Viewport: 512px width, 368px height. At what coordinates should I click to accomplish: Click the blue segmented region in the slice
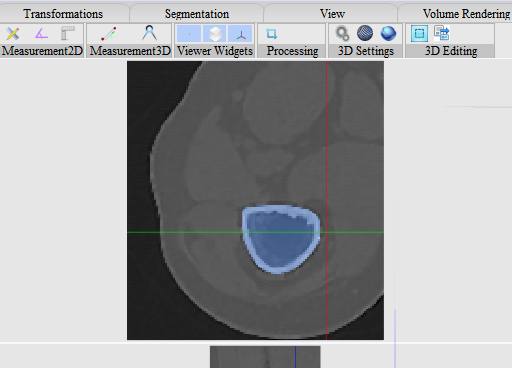[x=281, y=239]
